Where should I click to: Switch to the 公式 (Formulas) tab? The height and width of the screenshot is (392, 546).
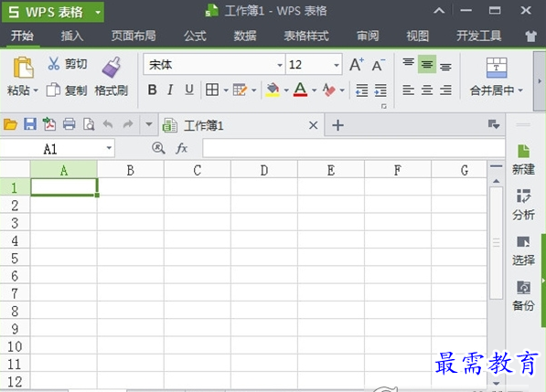(x=195, y=36)
